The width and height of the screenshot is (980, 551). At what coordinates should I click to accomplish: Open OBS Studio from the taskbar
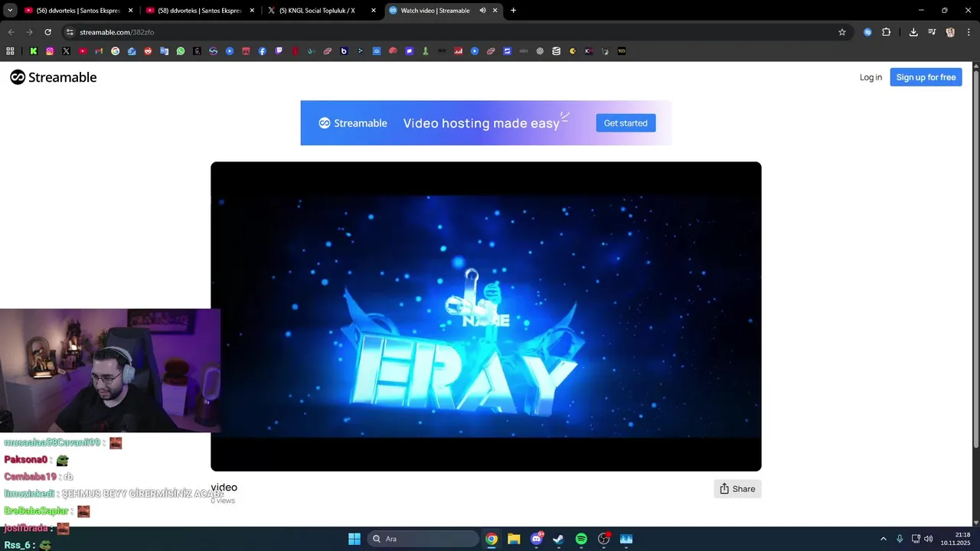pyautogui.click(x=604, y=539)
